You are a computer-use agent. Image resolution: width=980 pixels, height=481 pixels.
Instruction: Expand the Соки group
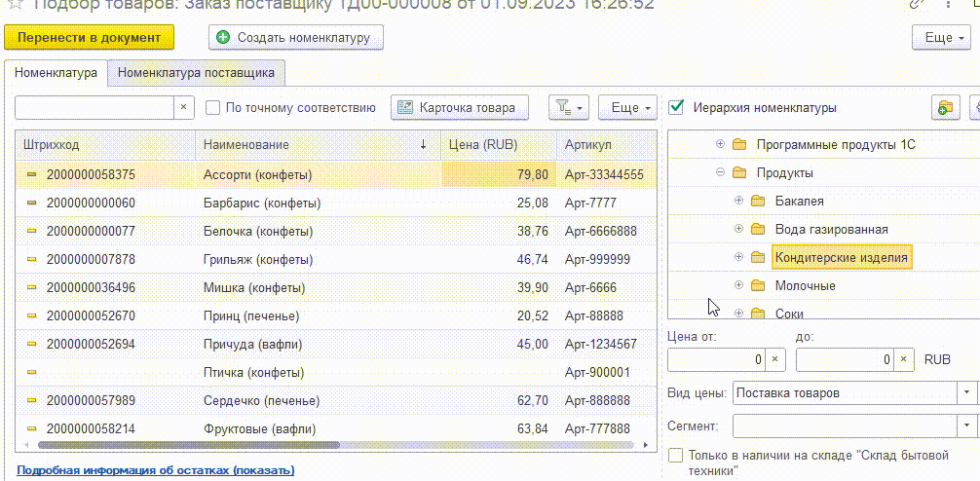(x=738, y=313)
